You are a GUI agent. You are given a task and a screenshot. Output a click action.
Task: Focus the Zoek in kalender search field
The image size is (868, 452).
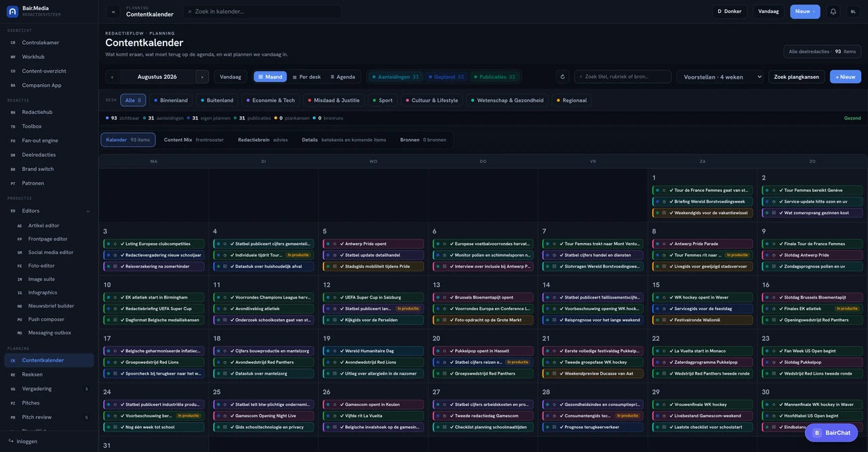[262, 12]
